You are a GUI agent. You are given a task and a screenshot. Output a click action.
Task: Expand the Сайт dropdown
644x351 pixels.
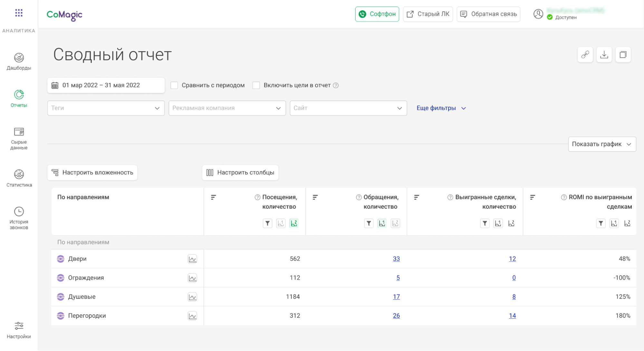click(348, 108)
